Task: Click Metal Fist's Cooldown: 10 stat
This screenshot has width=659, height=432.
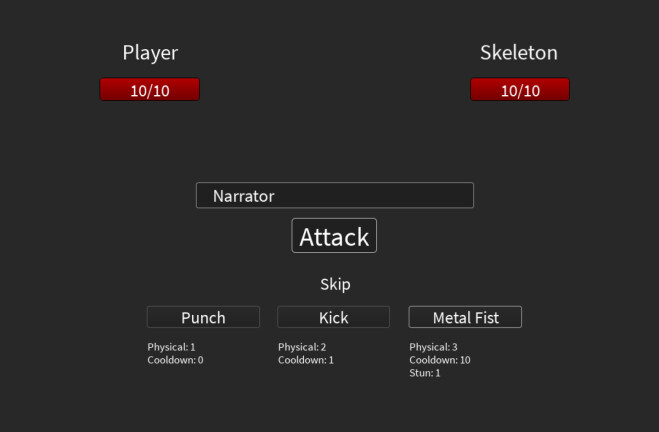Action: (439, 360)
